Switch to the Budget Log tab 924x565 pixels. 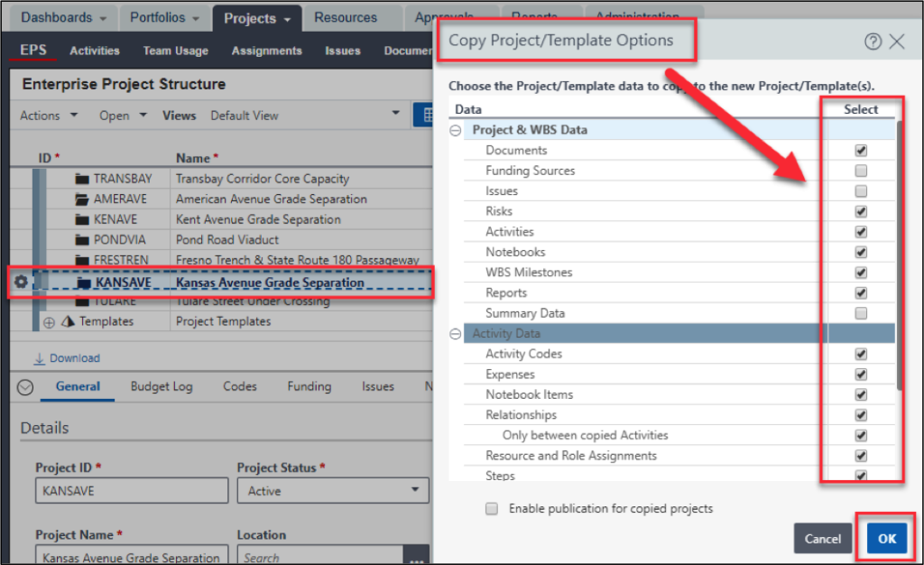pyautogui.click(x=161, y=386)
